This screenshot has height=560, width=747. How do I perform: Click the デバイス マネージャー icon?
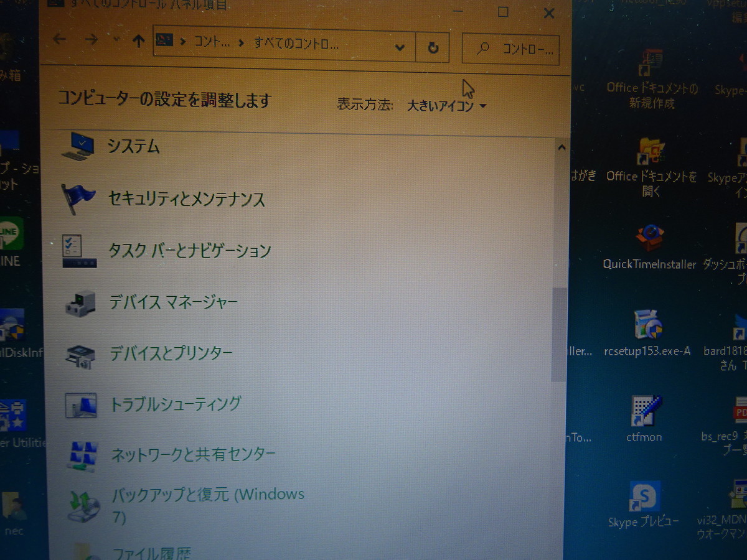coord(80,303)
